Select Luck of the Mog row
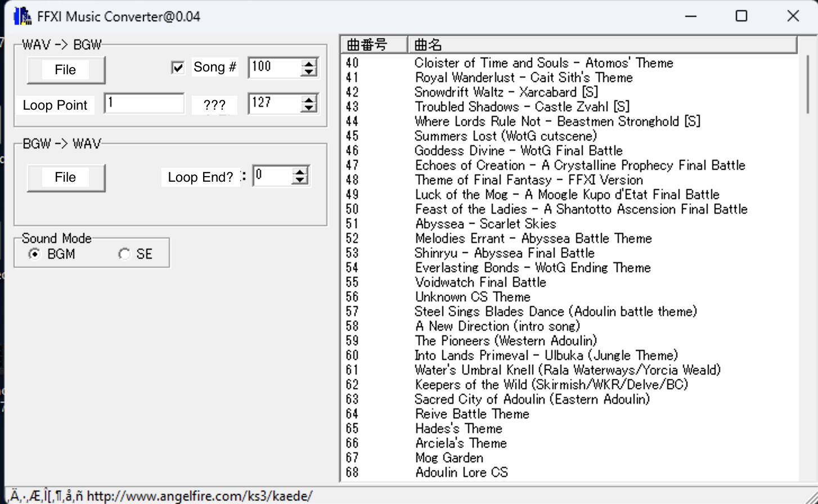818x504 pixels. [x=570, y=195]
